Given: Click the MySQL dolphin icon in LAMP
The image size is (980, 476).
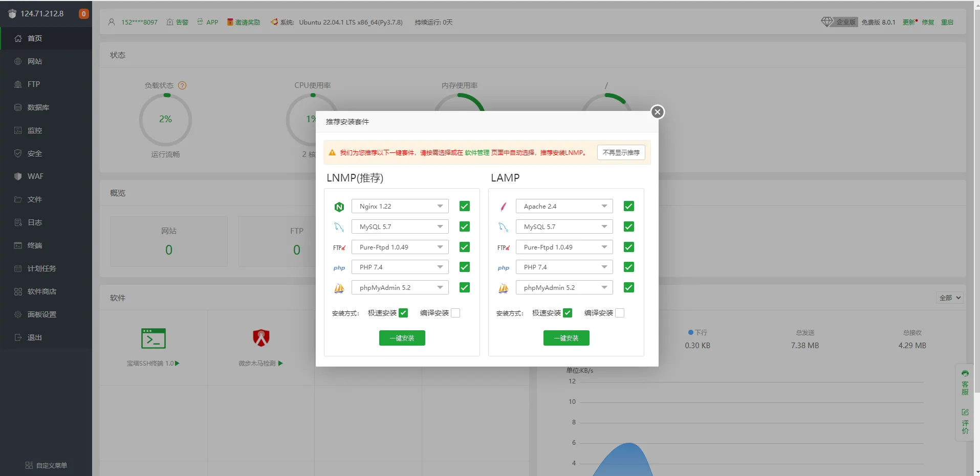Looking at the screenshot, I should [x=503, y=227].
